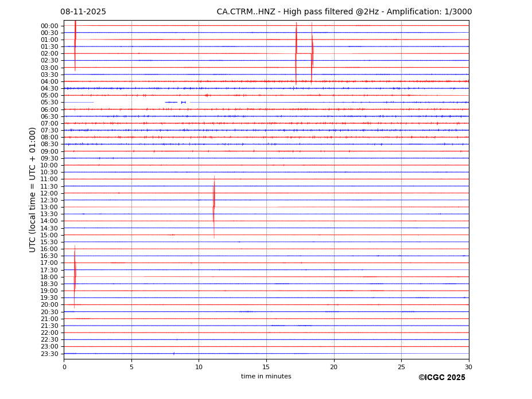
Task: Pick the 05:30 row label
Action: click(x=49, y=103)
